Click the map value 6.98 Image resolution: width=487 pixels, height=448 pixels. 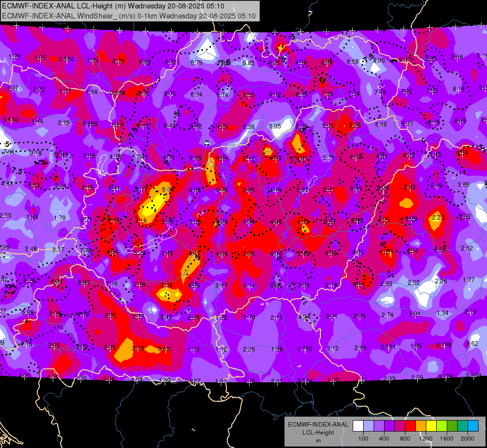tap(57, 282)
